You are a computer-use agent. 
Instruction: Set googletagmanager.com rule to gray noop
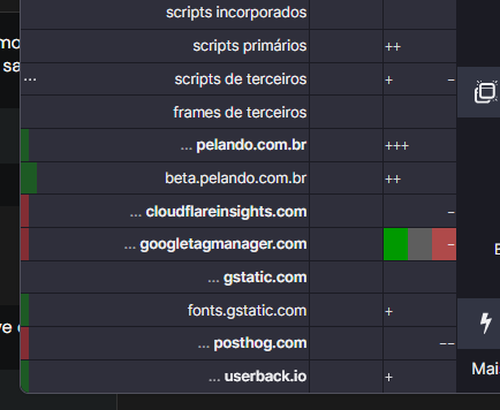pos(420,244)
